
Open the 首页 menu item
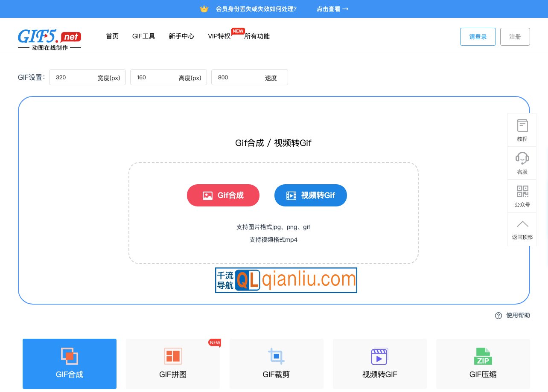pyautogui.click(x=112, y=36)
